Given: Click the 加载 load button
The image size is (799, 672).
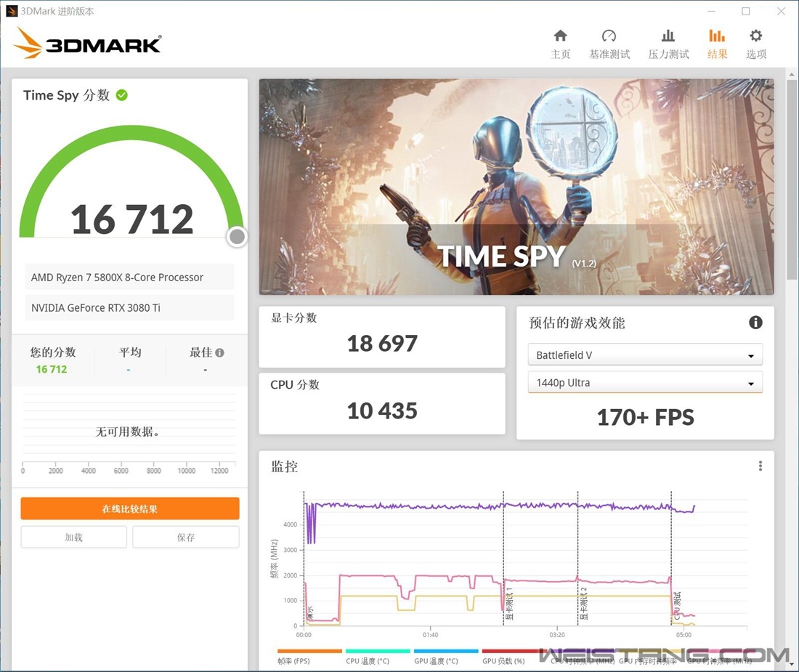Looking at the screenshot, I should pyautogui.click(x=74, y=537).
